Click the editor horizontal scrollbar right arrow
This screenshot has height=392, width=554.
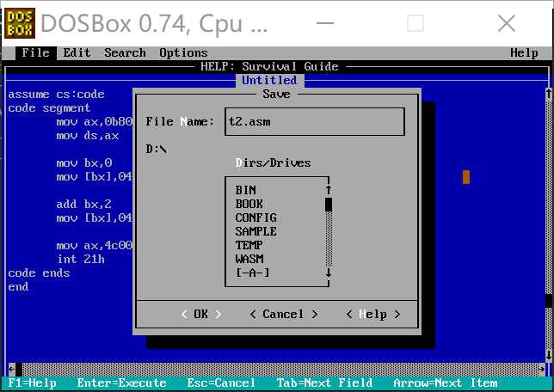click(542, 370)
